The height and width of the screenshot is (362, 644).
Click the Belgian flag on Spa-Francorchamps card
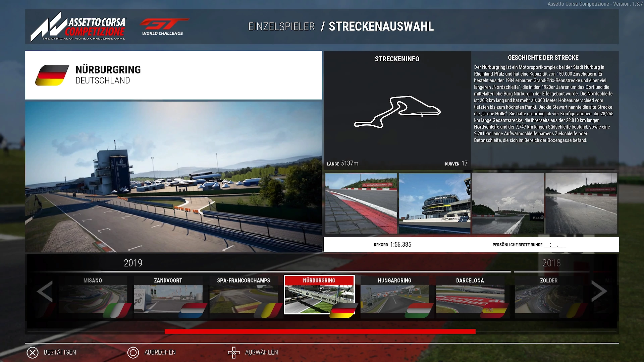point(268,310)
